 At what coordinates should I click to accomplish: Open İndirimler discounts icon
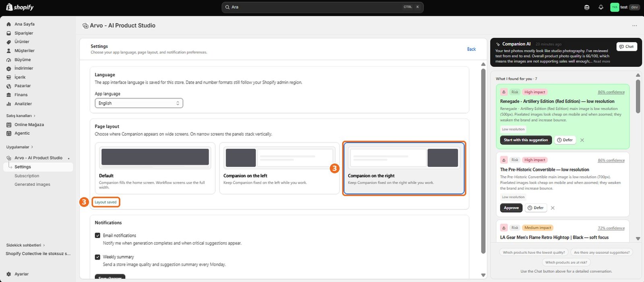(x=9, y=68)
